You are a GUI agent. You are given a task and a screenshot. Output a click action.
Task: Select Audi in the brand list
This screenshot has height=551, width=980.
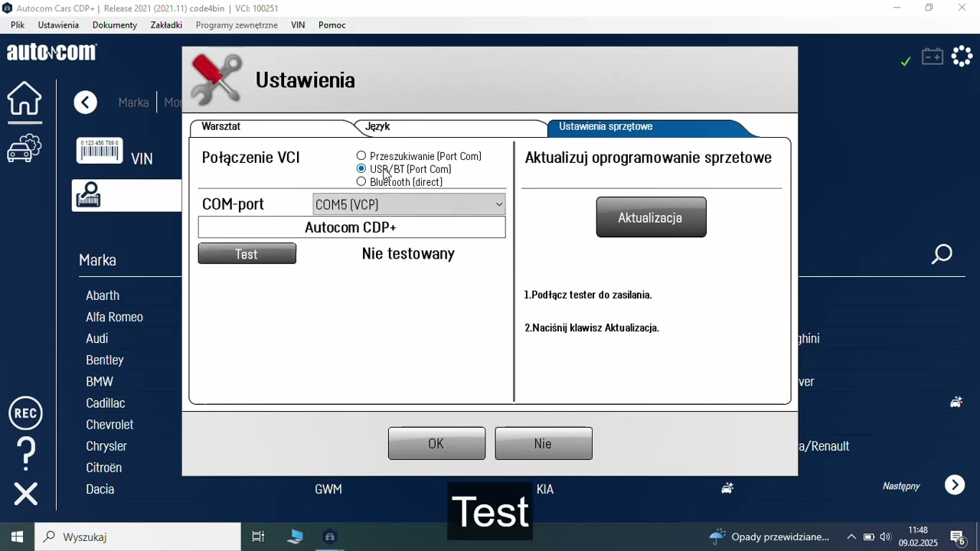tap(96, 338)
